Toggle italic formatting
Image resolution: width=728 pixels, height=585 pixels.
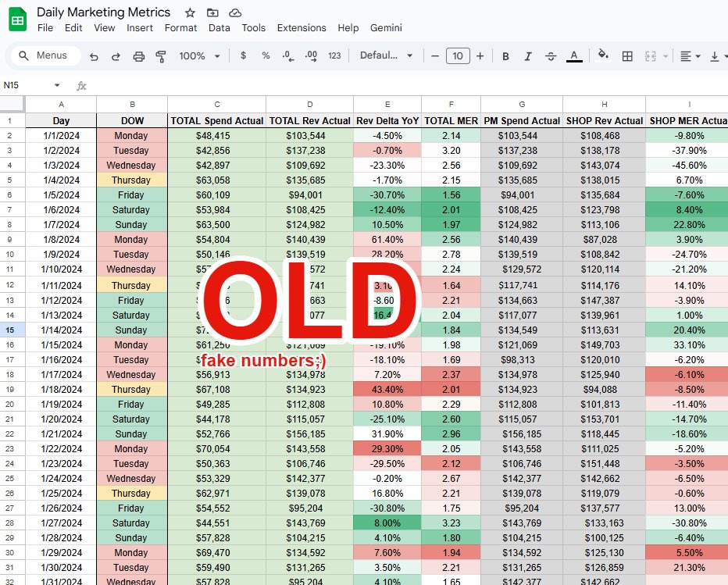coord(528,56)
